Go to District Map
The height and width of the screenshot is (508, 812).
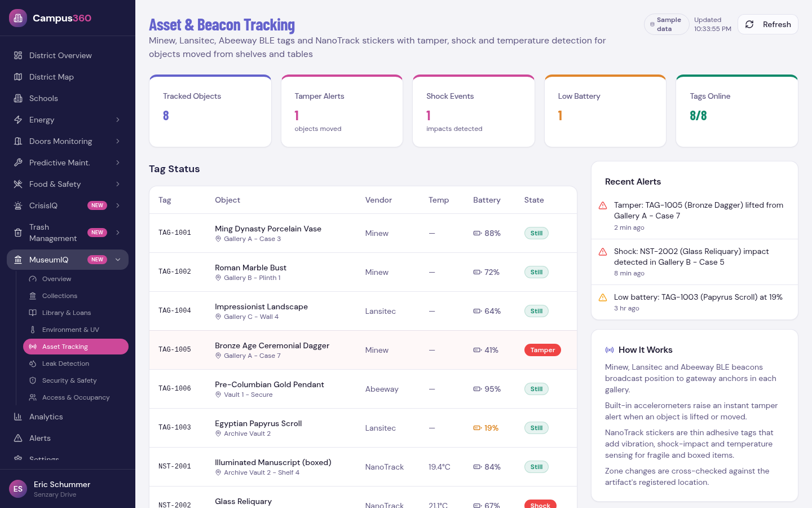tap(68, 77)
